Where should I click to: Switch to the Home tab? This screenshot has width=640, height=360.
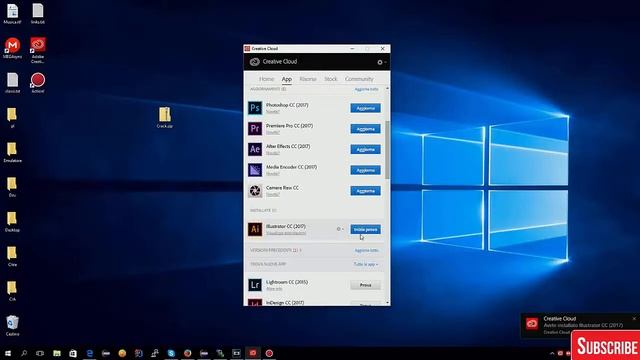pos(266,79)
